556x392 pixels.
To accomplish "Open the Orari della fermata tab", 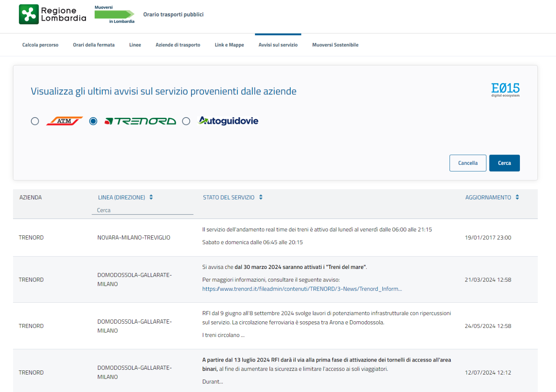I will pos(94,45).
